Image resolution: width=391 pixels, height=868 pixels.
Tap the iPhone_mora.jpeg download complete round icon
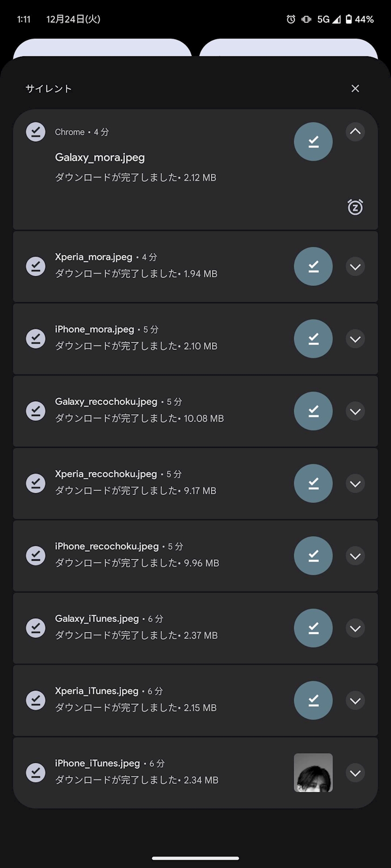(313, 338)
